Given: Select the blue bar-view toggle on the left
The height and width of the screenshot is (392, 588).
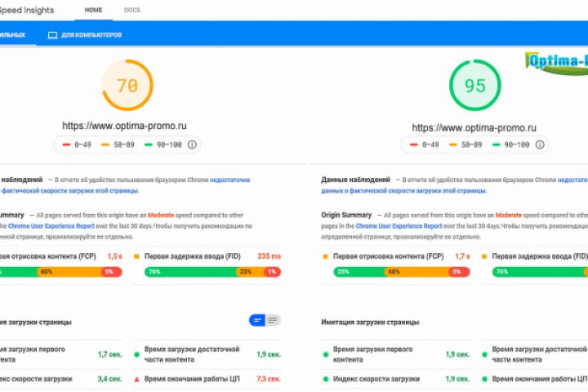Looking at the screenshot, I should (257, 320).
